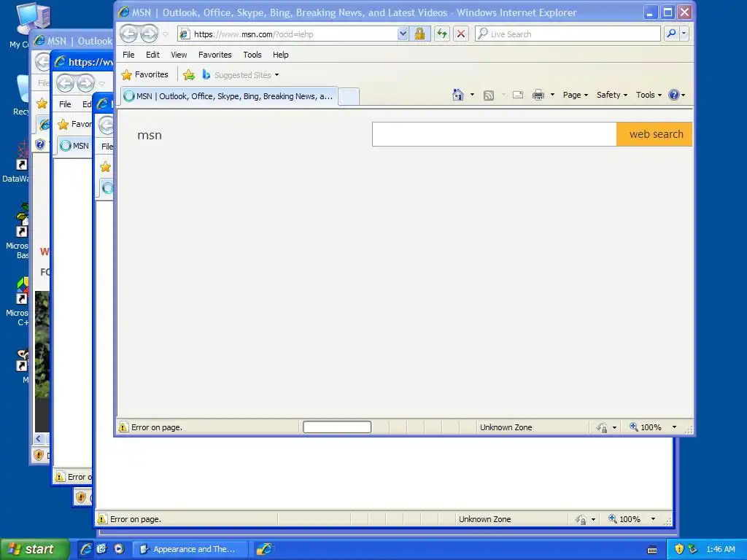Click the RSS Feeds icon

tap(488, 96)
